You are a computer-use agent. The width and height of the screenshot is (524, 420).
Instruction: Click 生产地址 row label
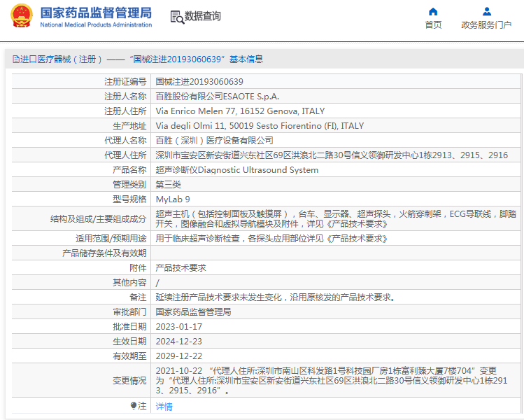tap(129, 126)
